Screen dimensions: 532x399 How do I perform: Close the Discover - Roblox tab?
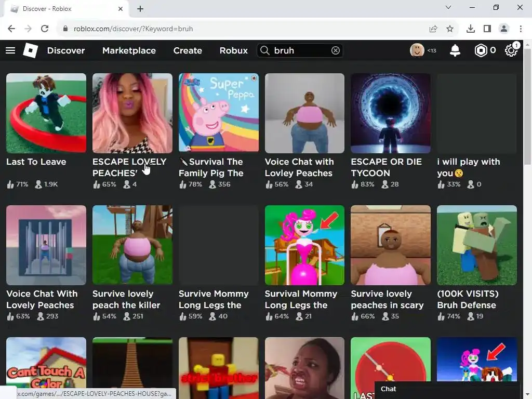pyautogui.click(x=121, y=9)
